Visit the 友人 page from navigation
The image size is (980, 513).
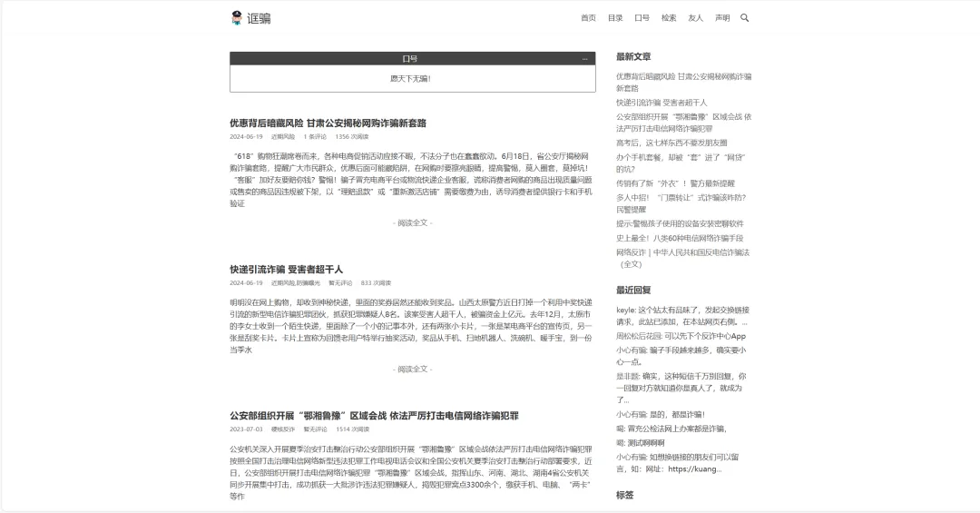pyautogui.click(x=695, y=18)
